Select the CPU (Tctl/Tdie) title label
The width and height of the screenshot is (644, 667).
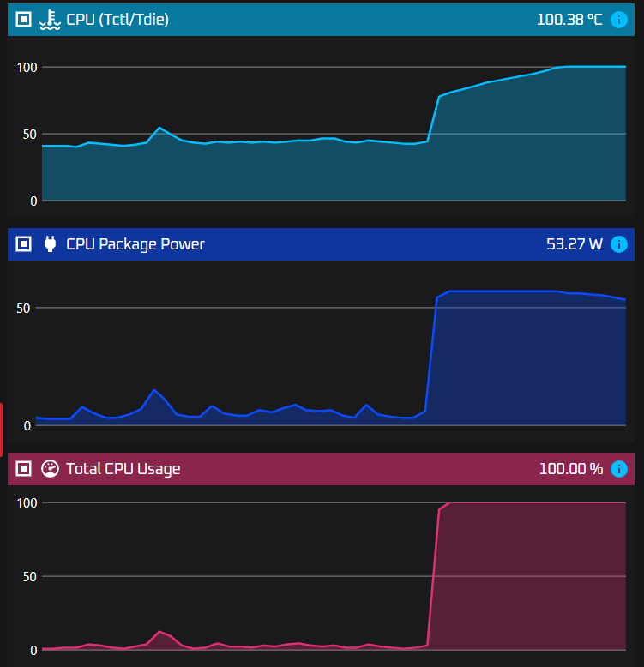pyautogui.click(x=117, y=19)
